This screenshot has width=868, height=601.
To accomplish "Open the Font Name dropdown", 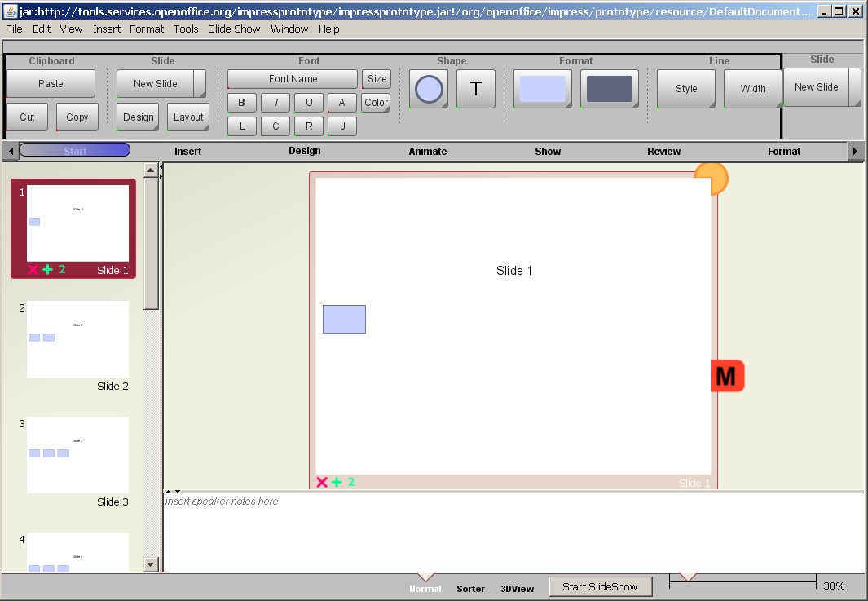I will point(293,79).
